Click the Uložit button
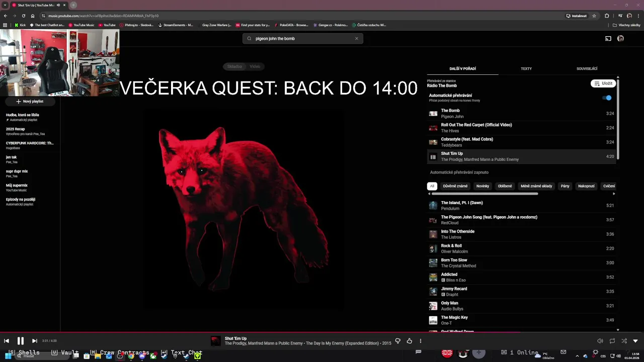This screenshot has height=362, width=644. click(603, 83)
